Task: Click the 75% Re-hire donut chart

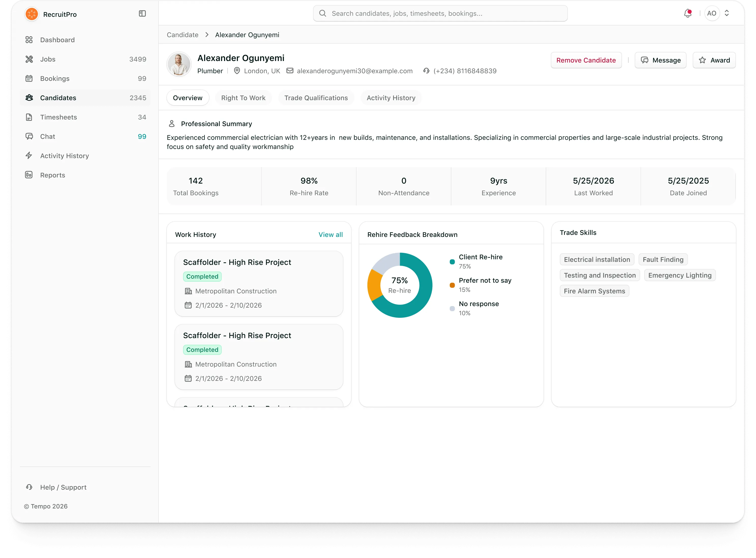Action: pos(400,285)
